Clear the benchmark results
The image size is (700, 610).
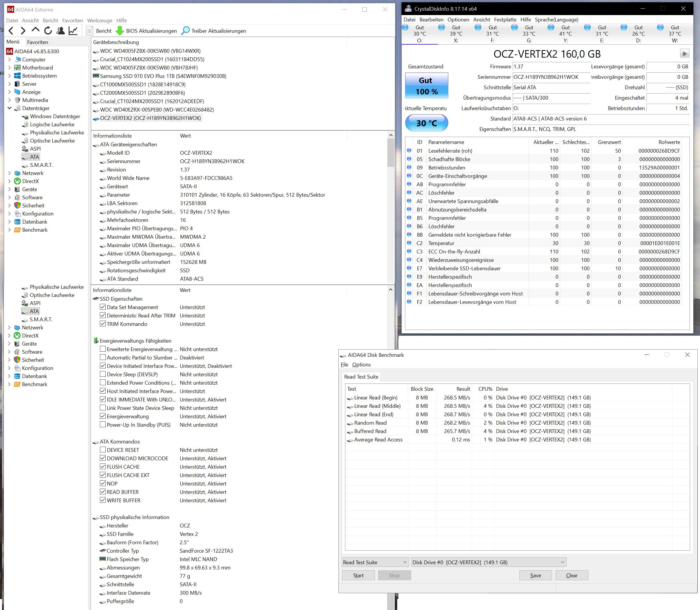(x=571, y=576)
